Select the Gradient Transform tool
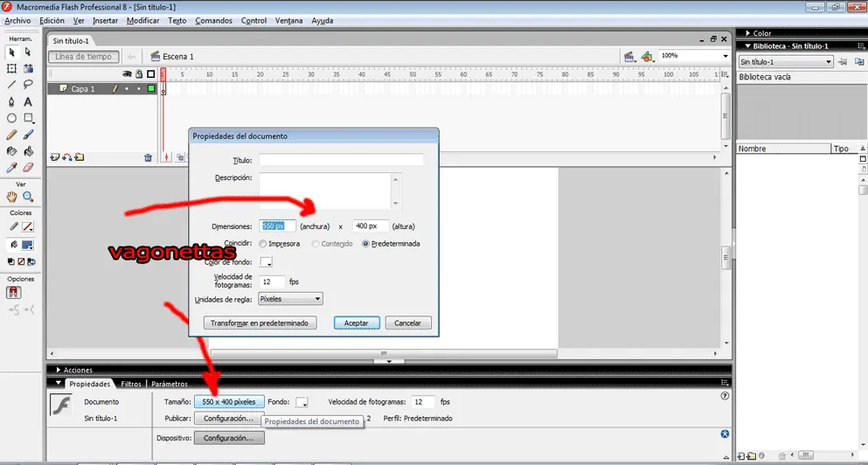 28,69
